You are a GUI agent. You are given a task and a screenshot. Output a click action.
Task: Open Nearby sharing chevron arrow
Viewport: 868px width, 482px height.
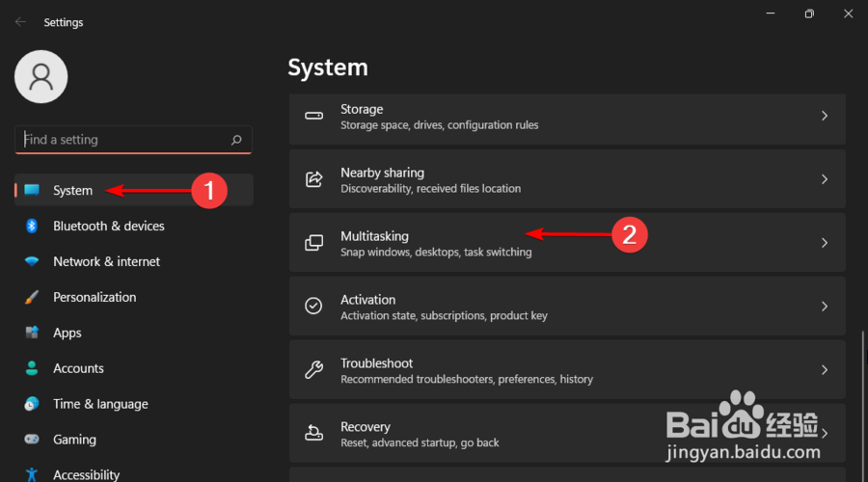point(825,179)
